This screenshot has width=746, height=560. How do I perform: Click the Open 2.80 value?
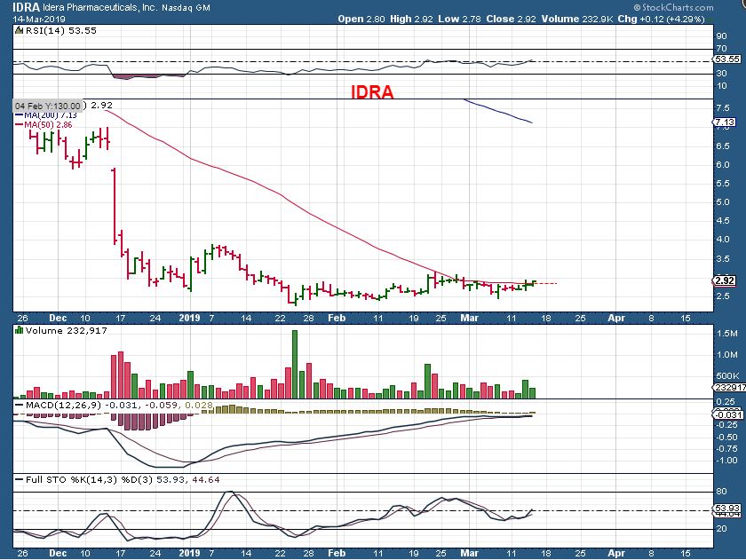pos(361,19)
